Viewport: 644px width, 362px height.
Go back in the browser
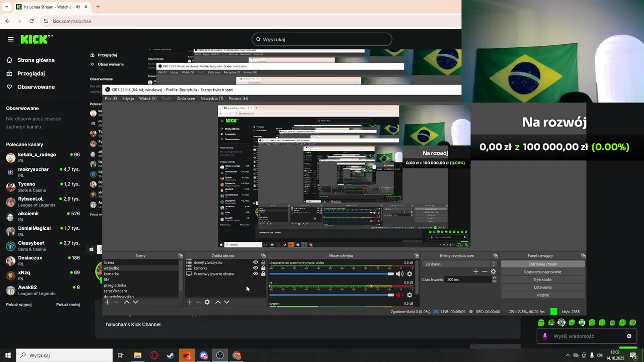pos(7,21)
